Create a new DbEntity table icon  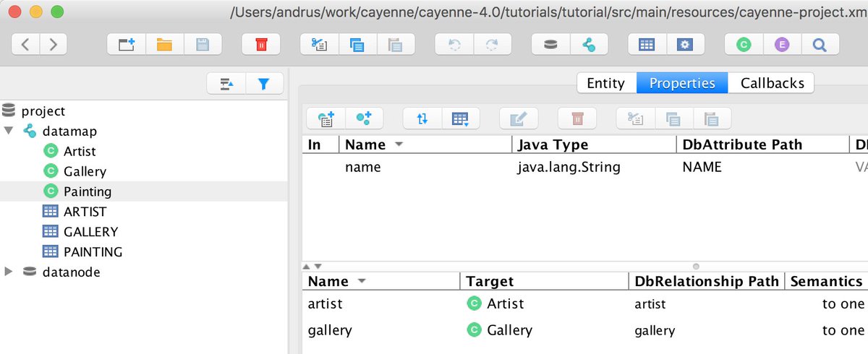pyautogui.click(x=647, y=45)
